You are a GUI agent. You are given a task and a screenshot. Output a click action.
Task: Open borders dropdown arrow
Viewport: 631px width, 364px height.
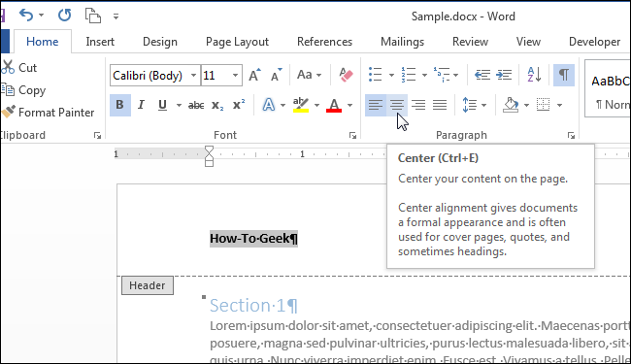point(559,106)
